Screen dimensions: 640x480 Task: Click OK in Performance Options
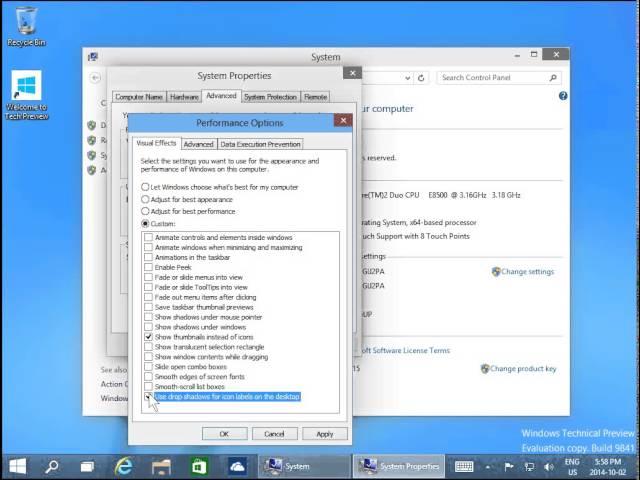pyautogui.click(x=224, y=434)
